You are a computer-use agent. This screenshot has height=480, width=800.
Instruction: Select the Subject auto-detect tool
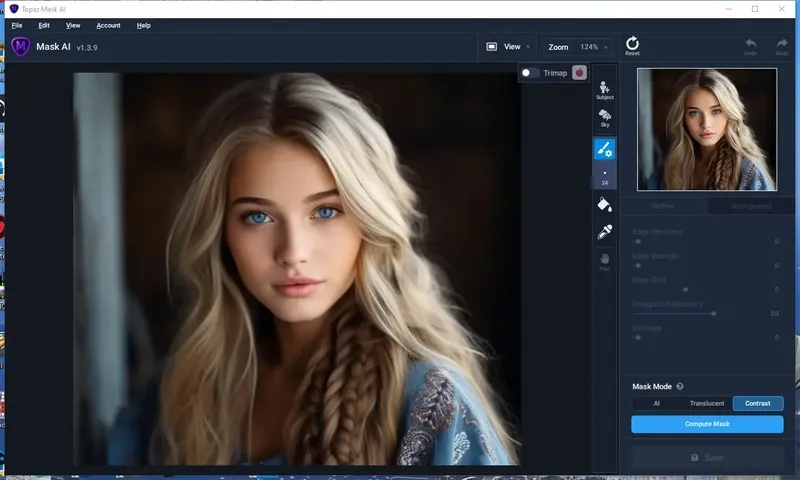pyautogui.click(x=605, y=90)
